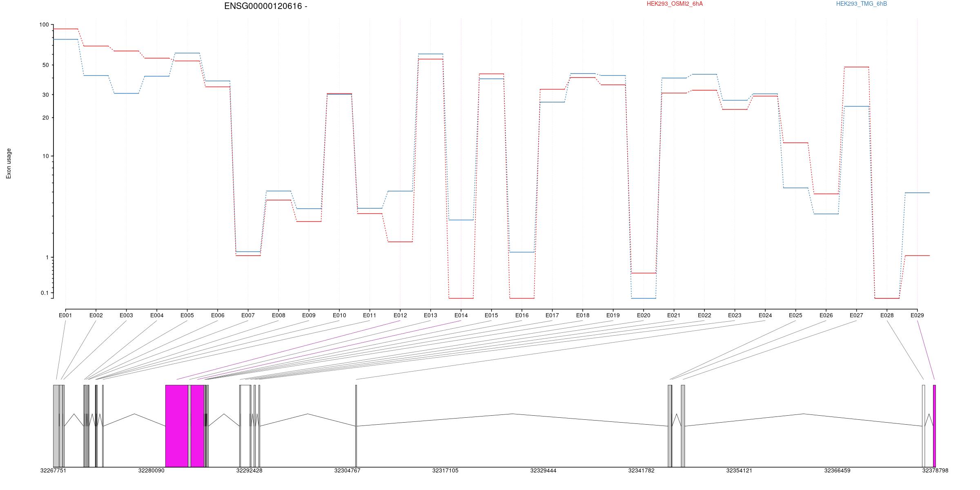The image size is (980, 490).
Task: Click the E008 exon label
Action: coord(278,315)
